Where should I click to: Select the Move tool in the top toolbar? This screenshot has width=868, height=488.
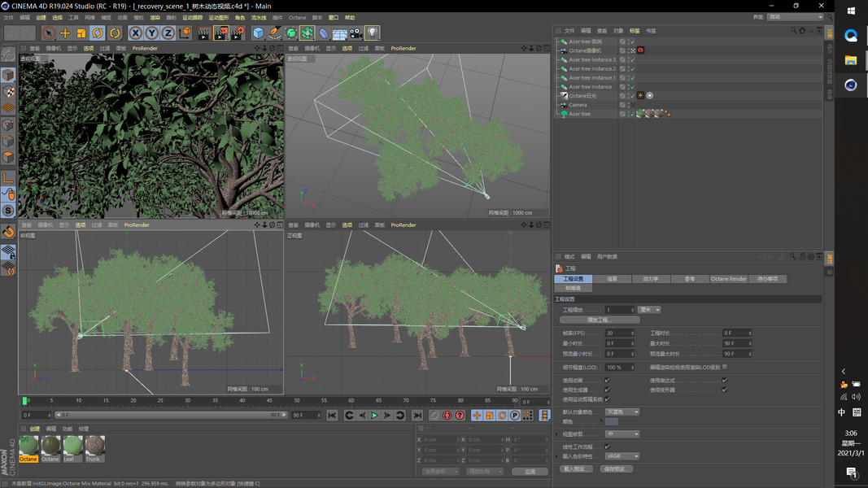click(65, 33)
